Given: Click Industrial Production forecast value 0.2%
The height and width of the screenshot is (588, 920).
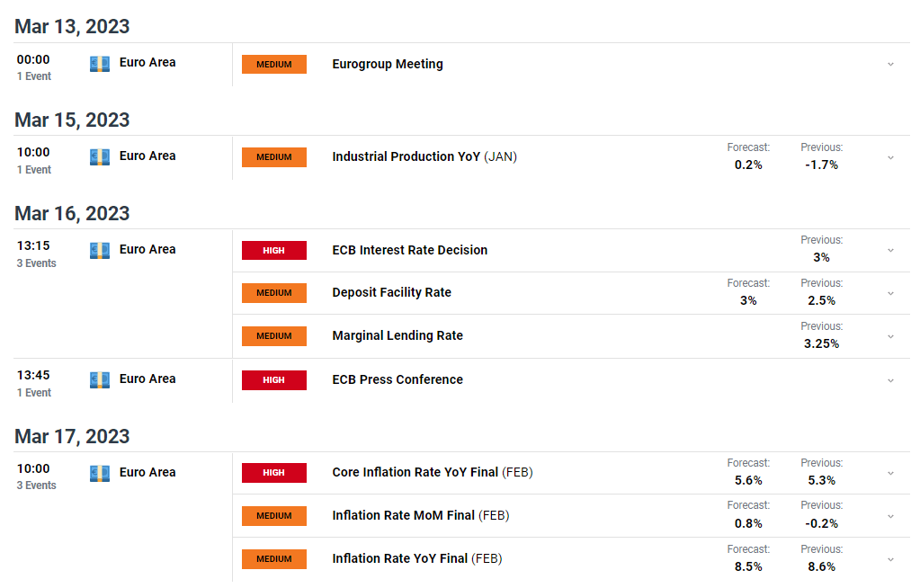Looking at the screenshot, I should [748, 165].
